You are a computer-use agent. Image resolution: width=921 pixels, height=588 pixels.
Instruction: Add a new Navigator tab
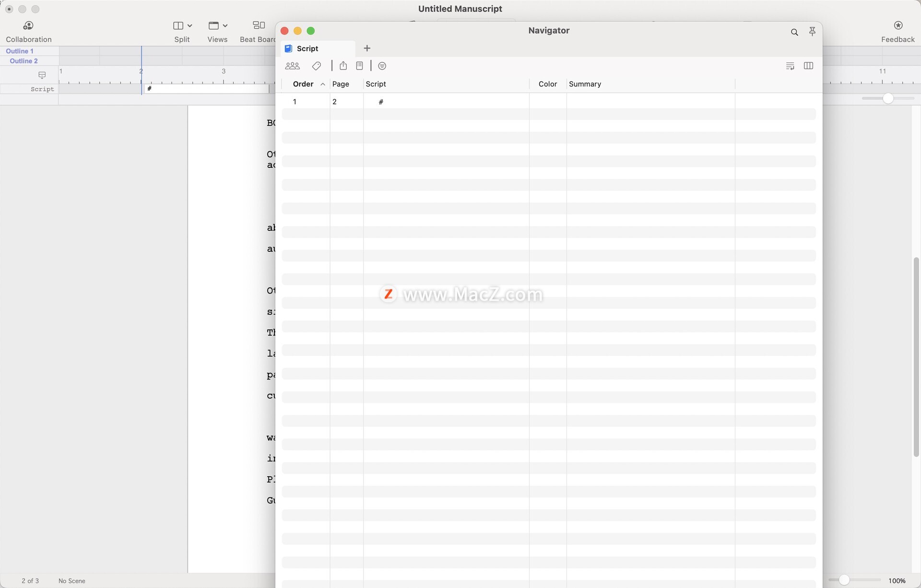pos(367,48)
